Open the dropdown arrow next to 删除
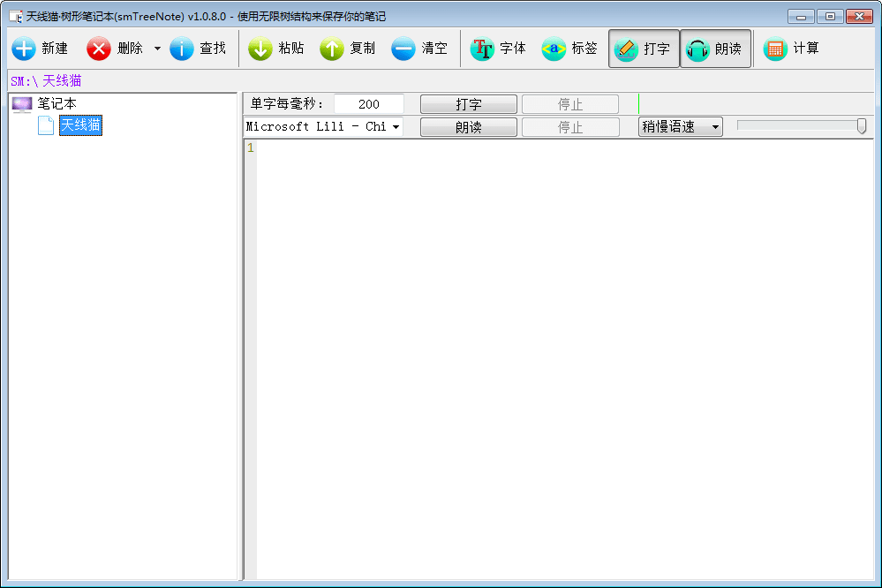Viewport: 882px width, 588px height. pos(157,49)
